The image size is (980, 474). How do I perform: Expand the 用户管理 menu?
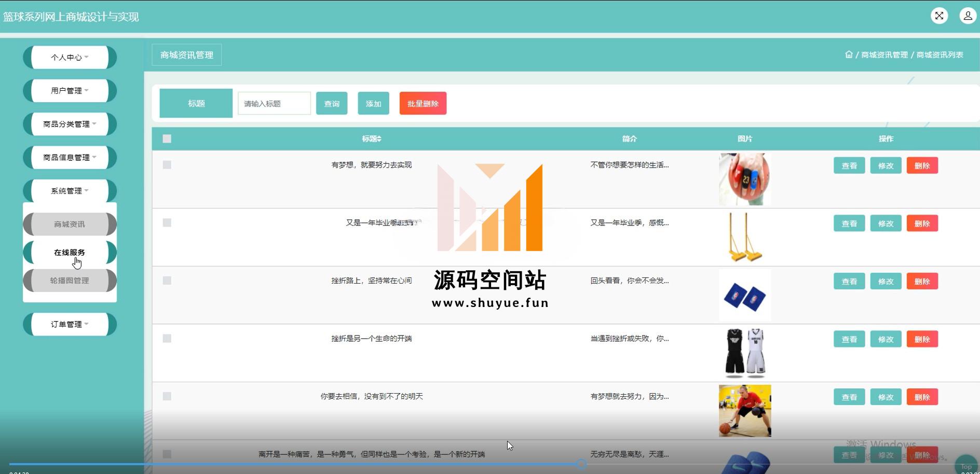pos(70,90)
